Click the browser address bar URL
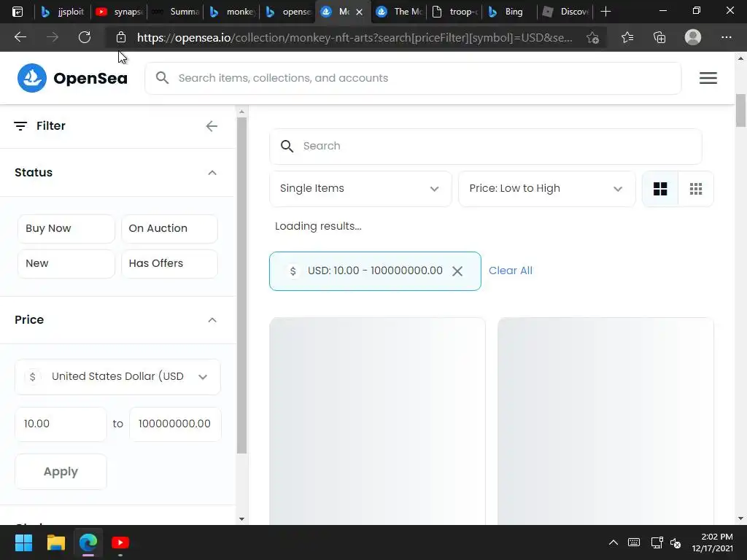The image size is (747, 560). tap(355, 38)
